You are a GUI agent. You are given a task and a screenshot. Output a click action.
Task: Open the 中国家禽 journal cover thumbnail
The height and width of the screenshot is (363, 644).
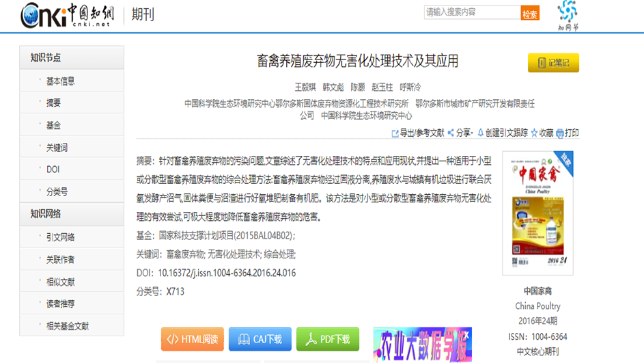coord(537,213)
